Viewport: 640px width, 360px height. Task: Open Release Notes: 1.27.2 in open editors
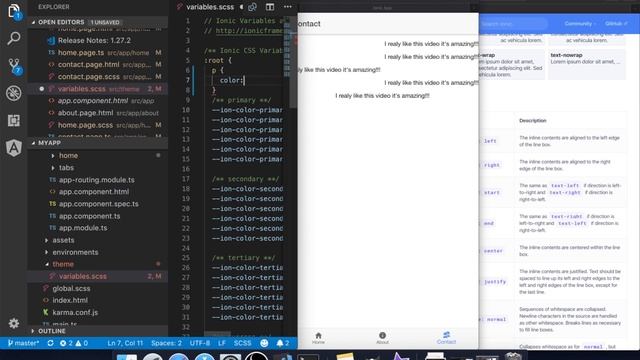point(94,40)
